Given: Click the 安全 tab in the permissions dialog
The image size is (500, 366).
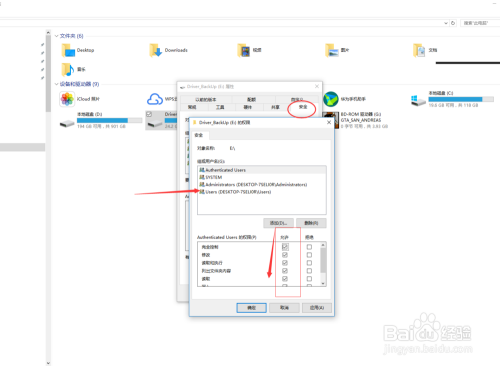Looking at the screenshot, I should [199, 135].
